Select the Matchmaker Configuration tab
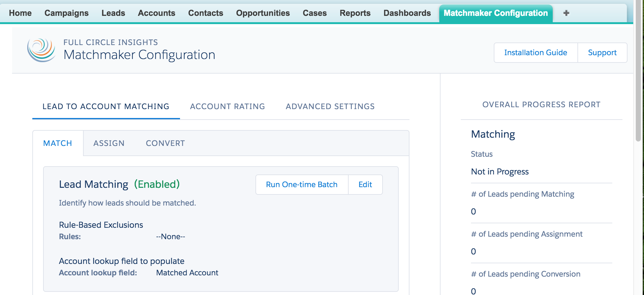This screenshot has width=644, height=295. (x=496, y=13)
